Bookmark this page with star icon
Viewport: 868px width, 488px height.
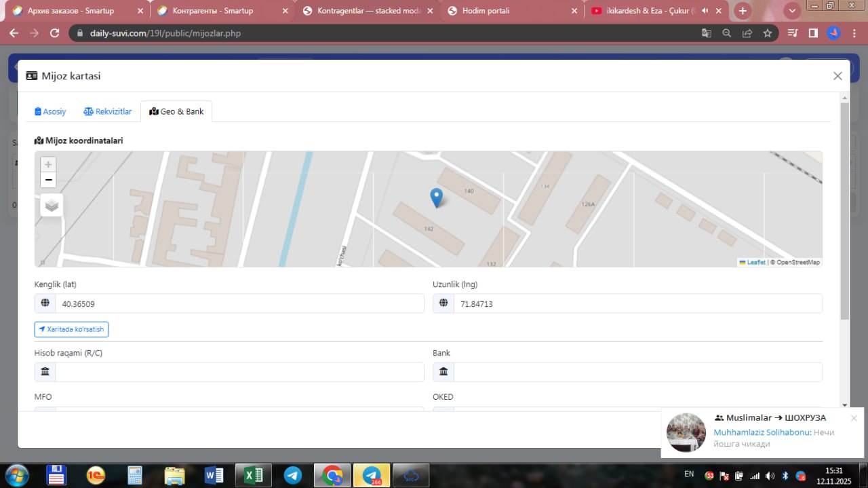[768, 33]
